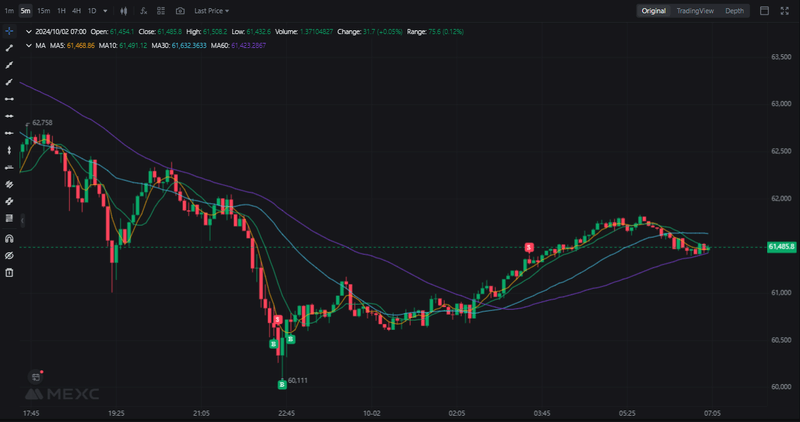Switch to the TradingView chart tab
The width and height of the screenshot is (800, 422).
(x=695, y=11)
